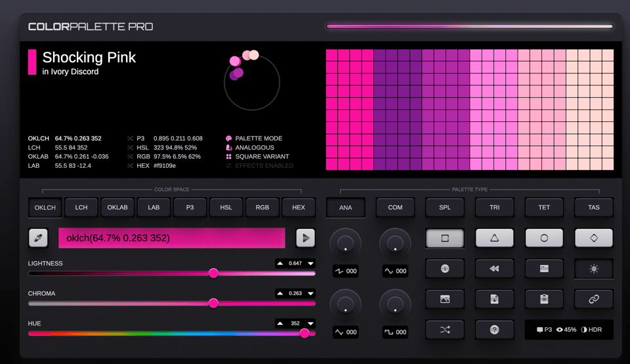Open help with the question mark button

(x=494, y=329)
